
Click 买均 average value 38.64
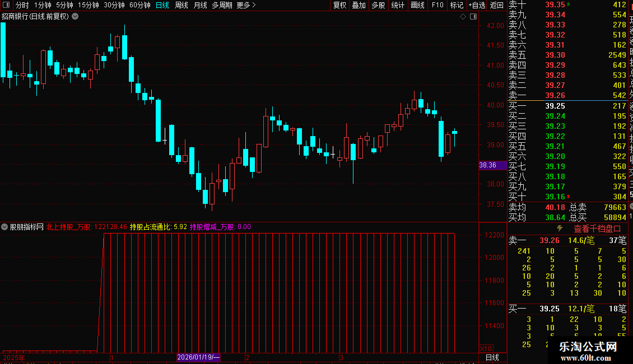click(555, 217)
